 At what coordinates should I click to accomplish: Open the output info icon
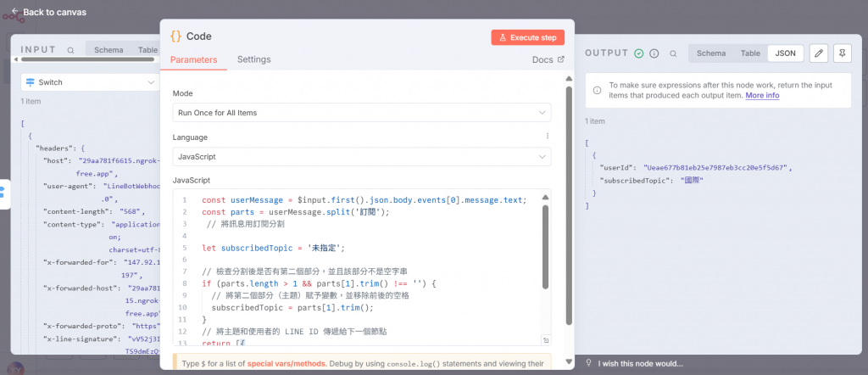click(654, 53)
